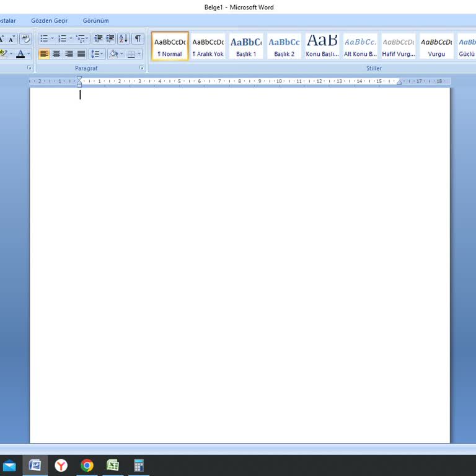Open the font color dropdown arrow
The width and height of the screenshot is (476, 476).
(x=29, y=54)
